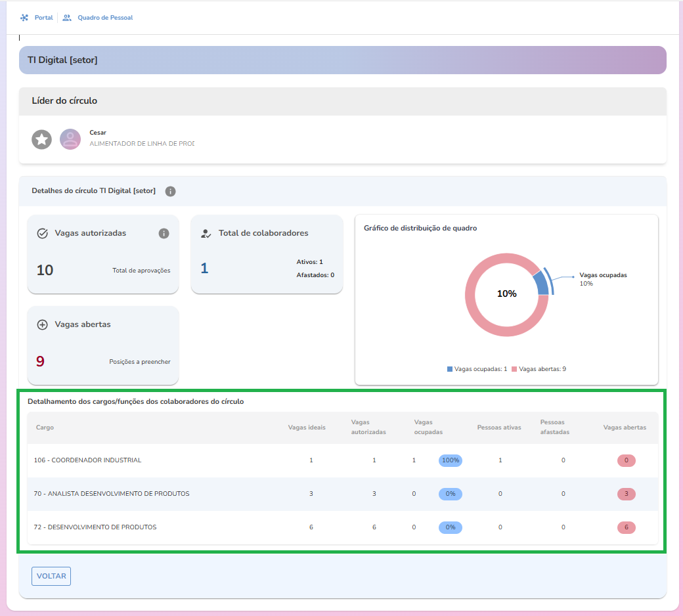The height and width of the screenshot is (616, 683).
Task: Click Cesar's profile avatar icon
Action: (70, 139)
